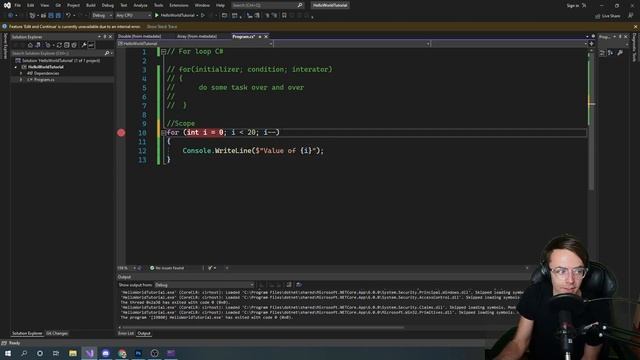Open File Explorer from the taskbar
The height and width of the screenshot is (360, 640).
pyautogui.click(x=73, y=353)
